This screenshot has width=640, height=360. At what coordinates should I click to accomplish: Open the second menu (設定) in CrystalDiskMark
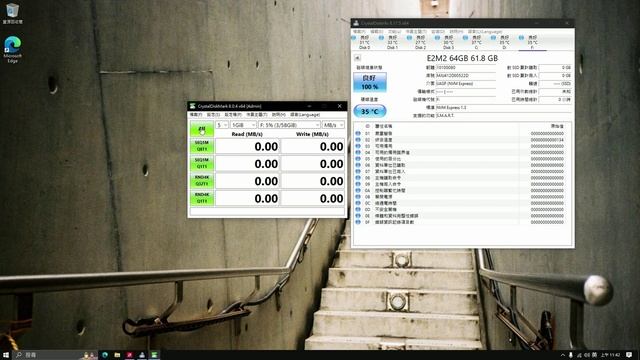click(x=213, y=115)
